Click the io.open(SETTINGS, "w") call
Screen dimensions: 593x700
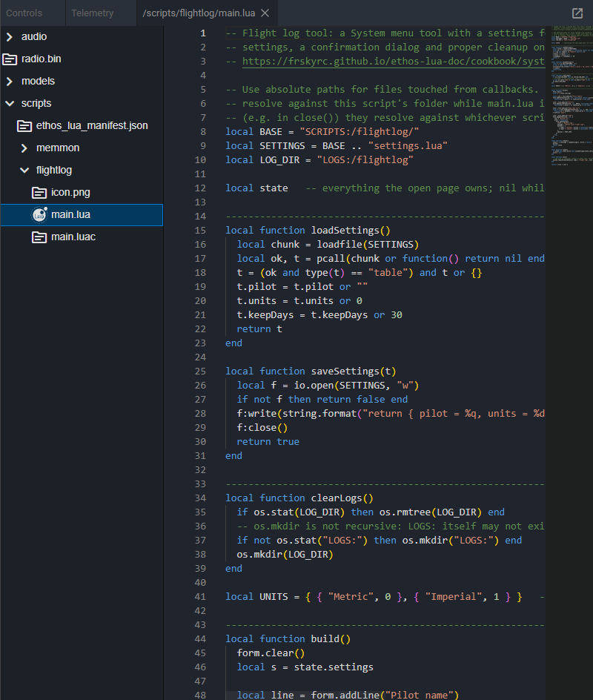[357, 386]
